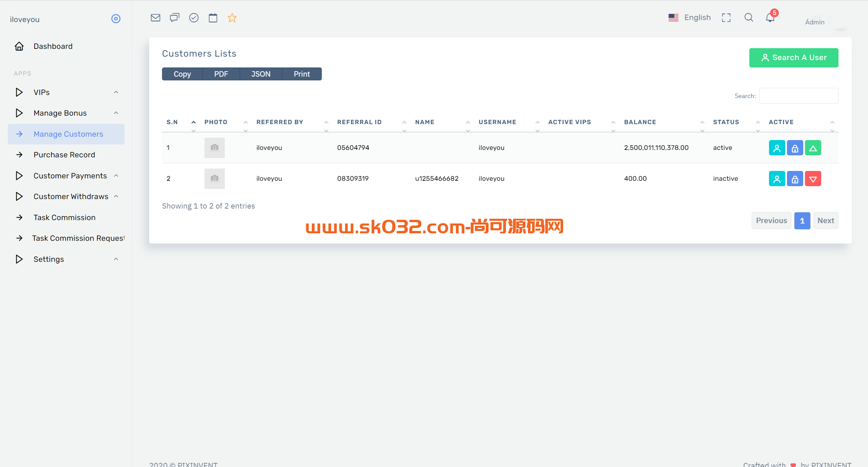Click the Copy export button
Image resolution: width=868 pixels, height=467 pixels.
tap(182, 74)
